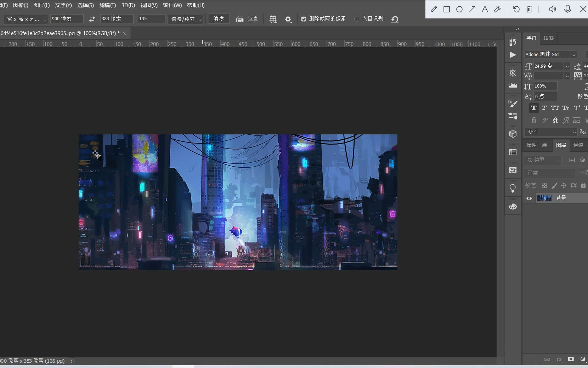Open the 3D cube panel icon

[513, 134]
